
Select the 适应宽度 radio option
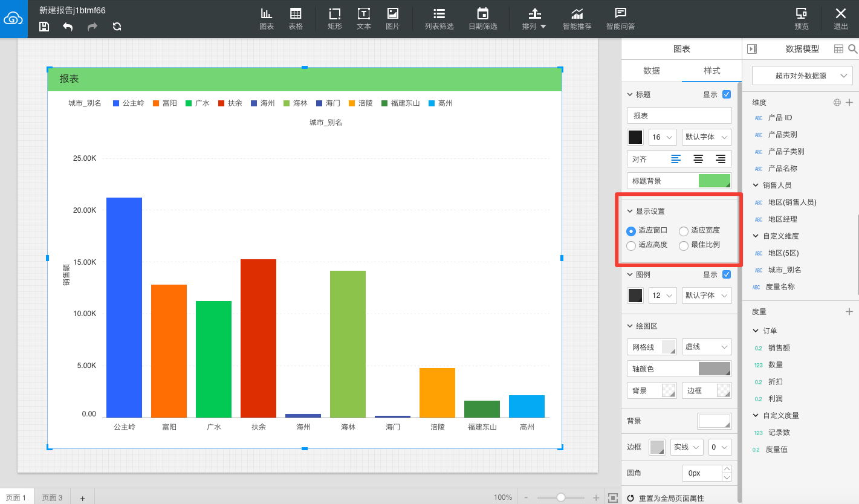coord(684,231)
